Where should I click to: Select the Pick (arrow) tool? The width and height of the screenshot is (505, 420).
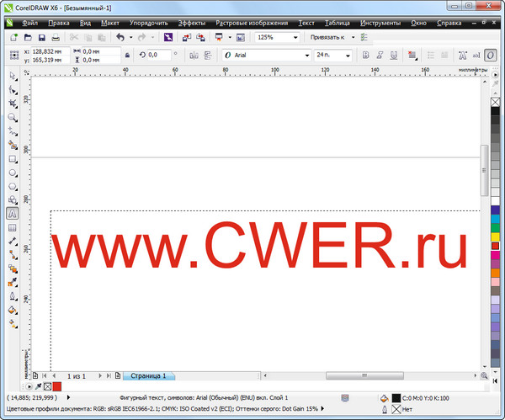[13, 77]
